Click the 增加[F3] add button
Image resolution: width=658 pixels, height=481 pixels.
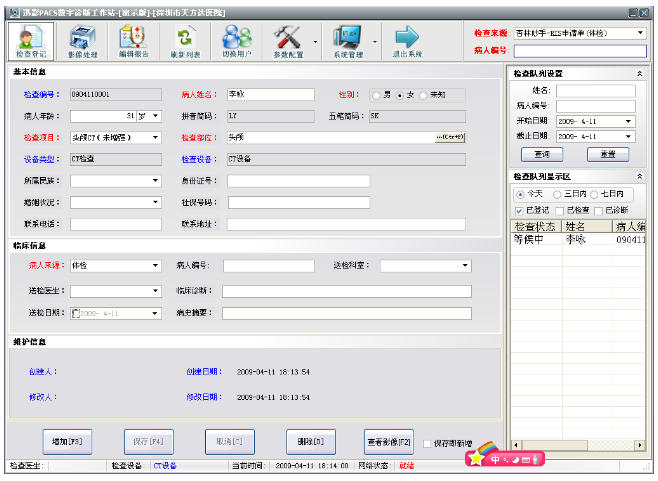pyautogui.click(x=67, y=442)
